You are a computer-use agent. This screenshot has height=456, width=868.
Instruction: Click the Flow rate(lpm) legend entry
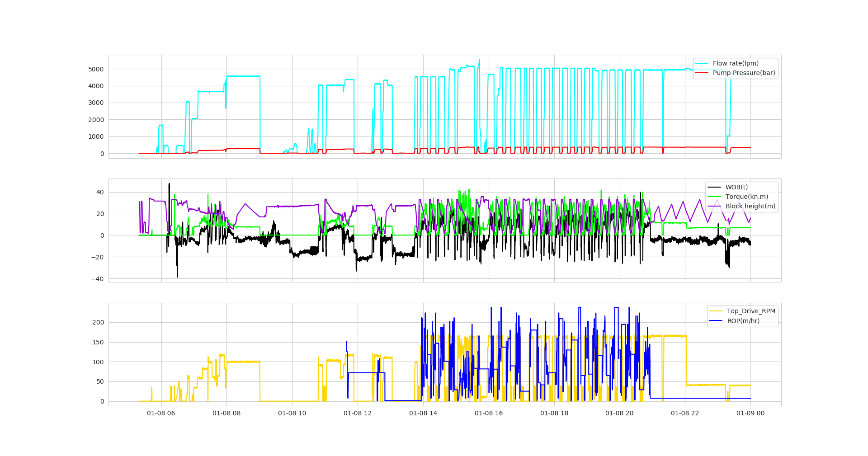point(736,63)
